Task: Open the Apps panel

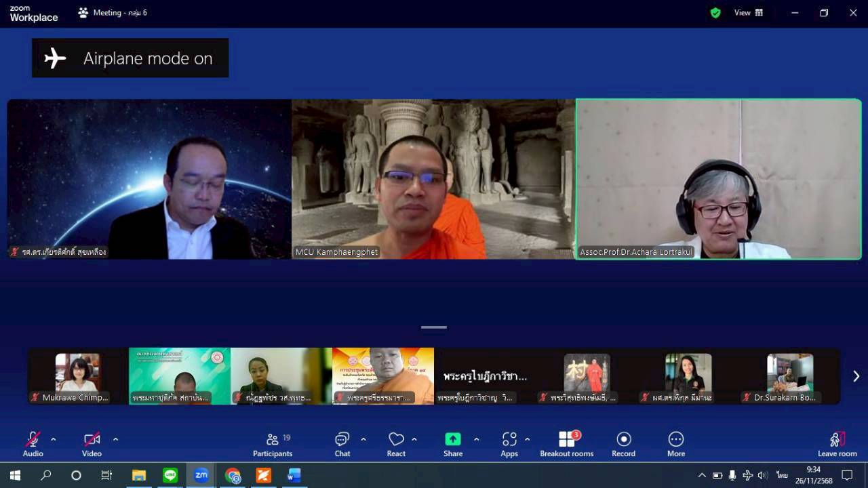Action: click(509, 444)
